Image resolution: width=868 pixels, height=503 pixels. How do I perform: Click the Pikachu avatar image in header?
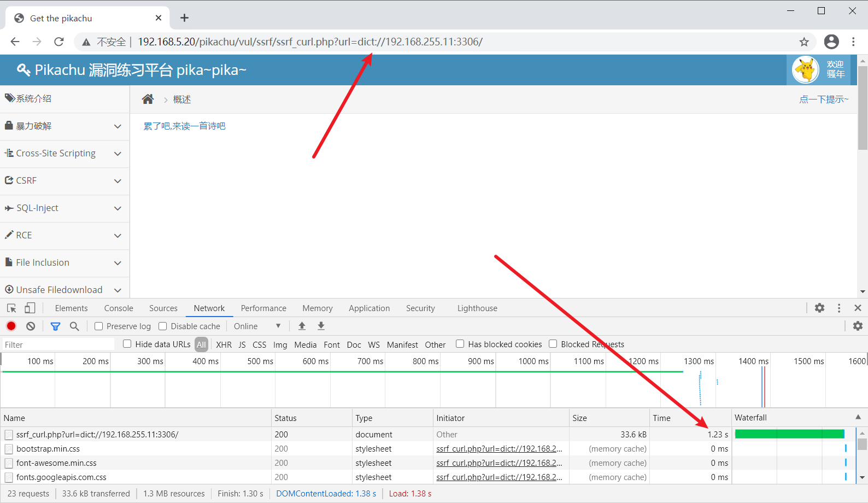806,69
